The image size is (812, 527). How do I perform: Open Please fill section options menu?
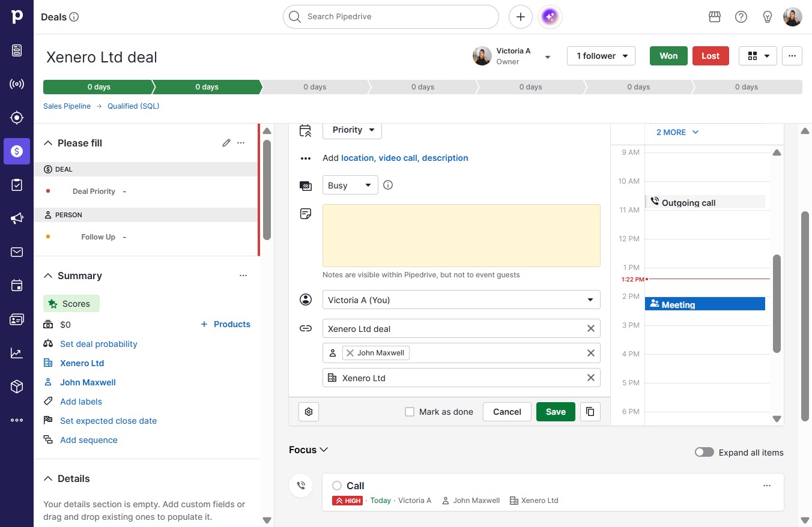(241, 143)
